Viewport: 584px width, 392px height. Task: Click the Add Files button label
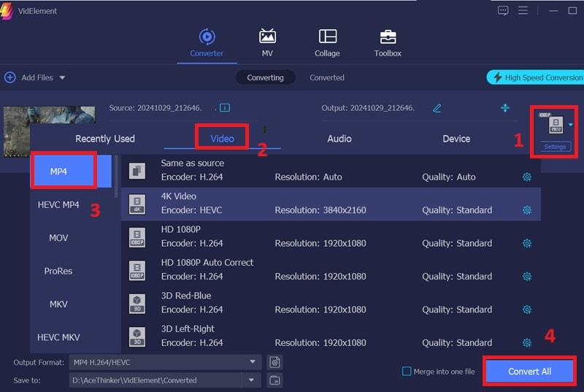point(37,77)
